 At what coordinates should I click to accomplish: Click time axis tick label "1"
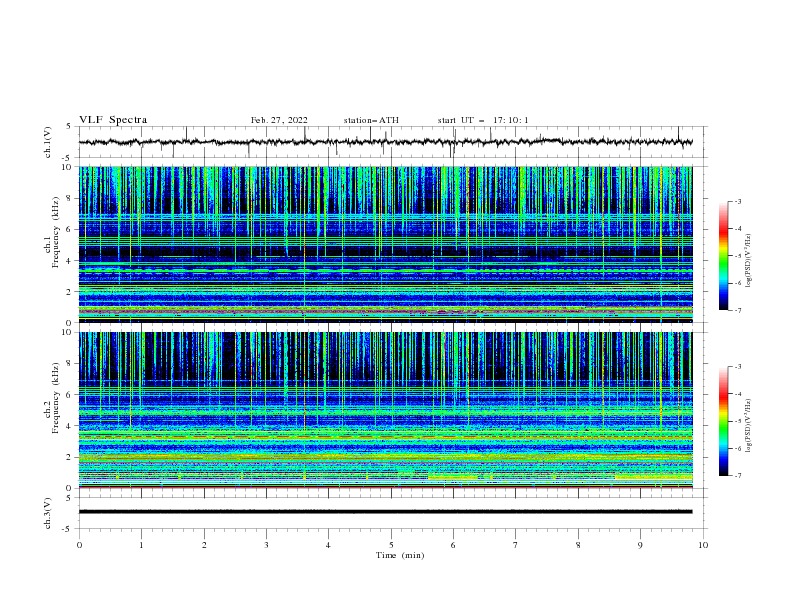tap(142, 545)
